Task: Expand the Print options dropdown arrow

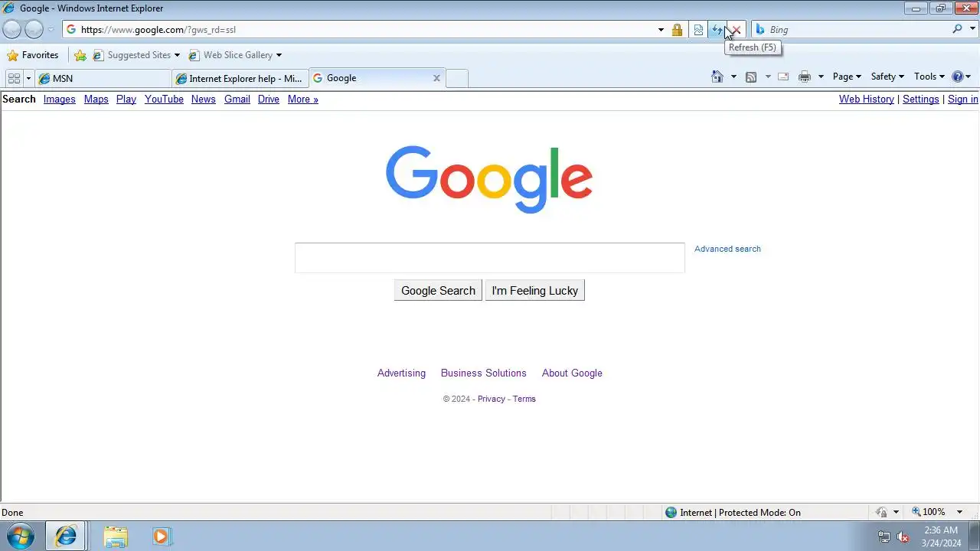Action: [821, 77]
